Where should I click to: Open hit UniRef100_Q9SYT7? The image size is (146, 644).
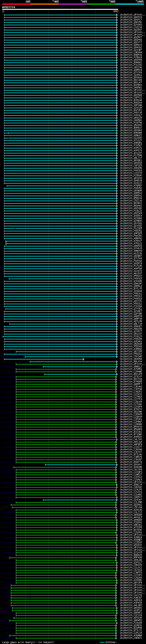[131, 42]
